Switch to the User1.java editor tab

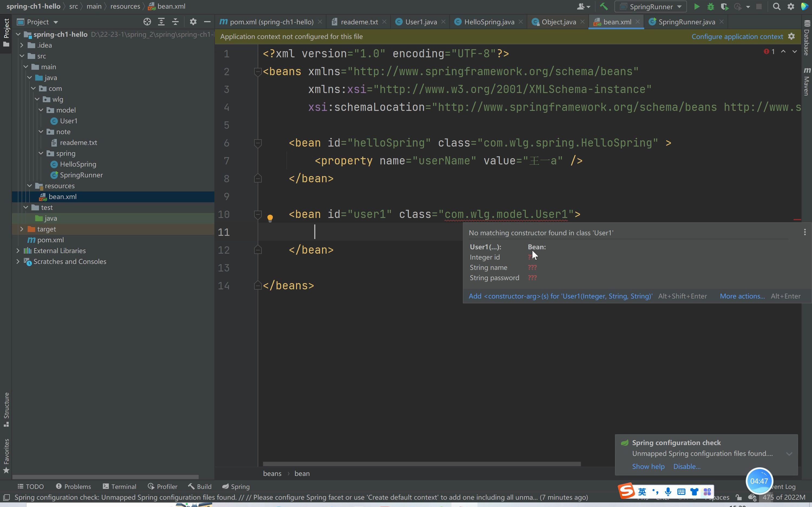421,22
